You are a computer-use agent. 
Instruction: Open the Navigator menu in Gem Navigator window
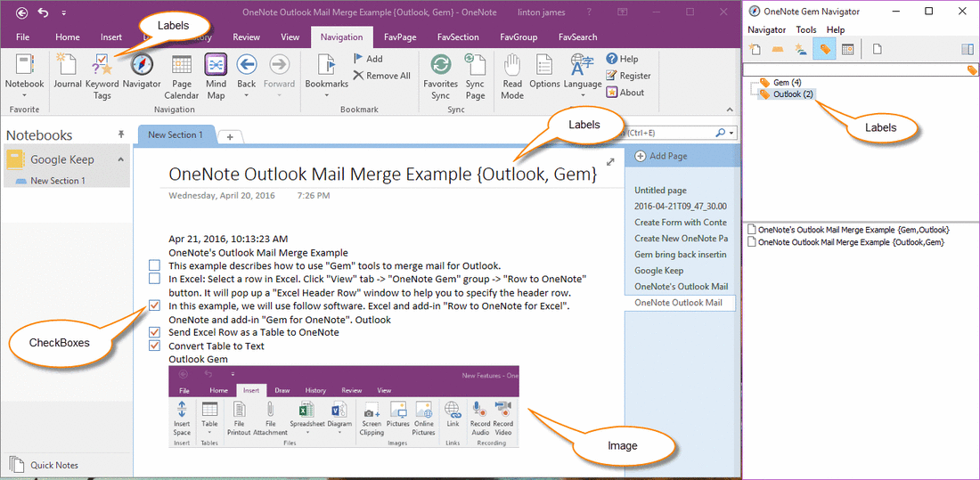766,29
